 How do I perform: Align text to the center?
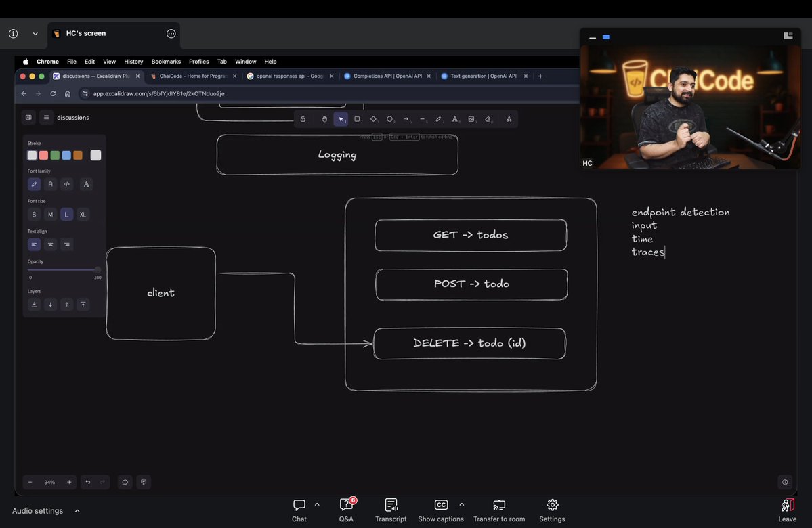coord(50,244)
